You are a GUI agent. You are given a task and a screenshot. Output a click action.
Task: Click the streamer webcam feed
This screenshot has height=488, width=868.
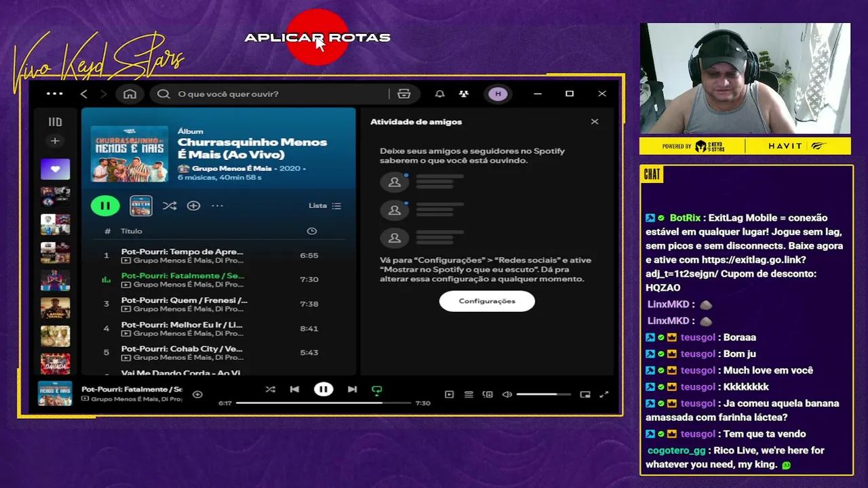(745, 79)
